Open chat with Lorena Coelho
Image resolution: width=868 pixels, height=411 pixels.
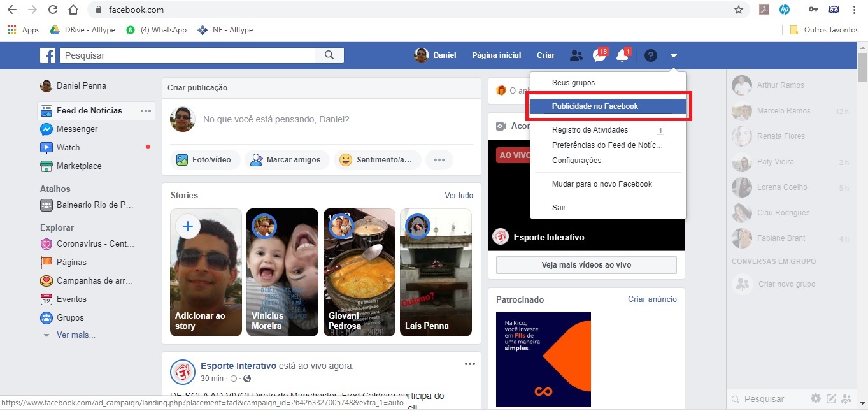(790, 187)
